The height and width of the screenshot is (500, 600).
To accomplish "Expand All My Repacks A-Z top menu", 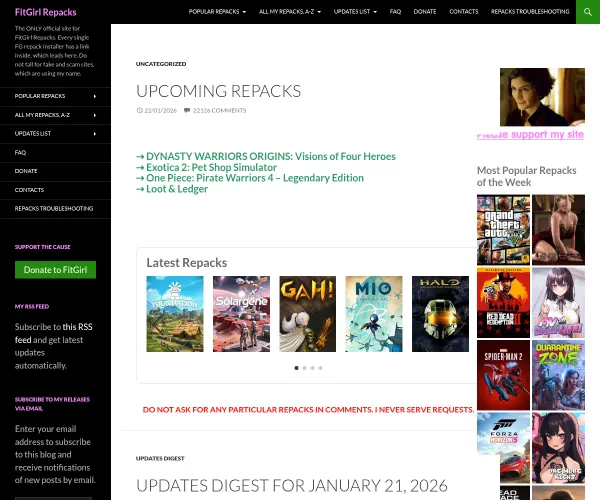I will tap(290, 12).
